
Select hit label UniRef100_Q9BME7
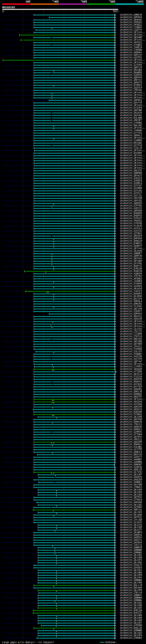pyautogui.click(x=131, y=254)
